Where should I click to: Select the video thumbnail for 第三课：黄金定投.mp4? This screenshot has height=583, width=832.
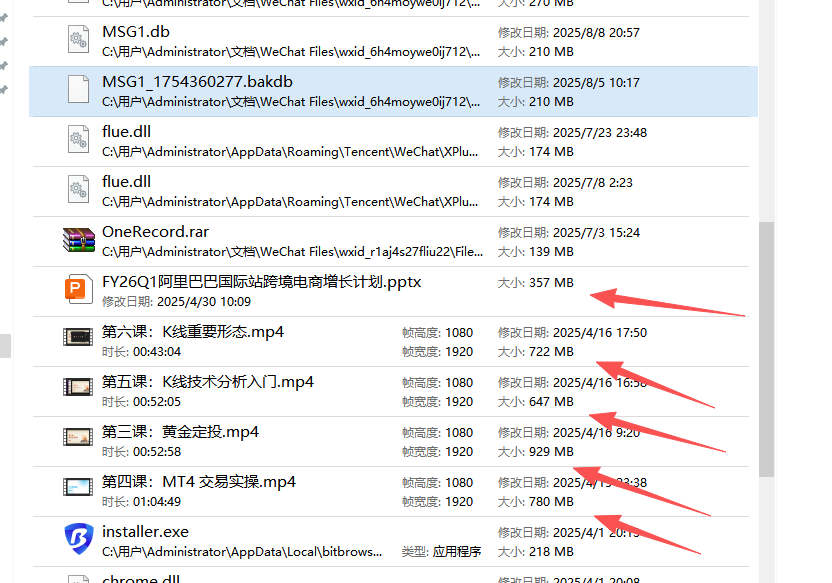point(78,437)
